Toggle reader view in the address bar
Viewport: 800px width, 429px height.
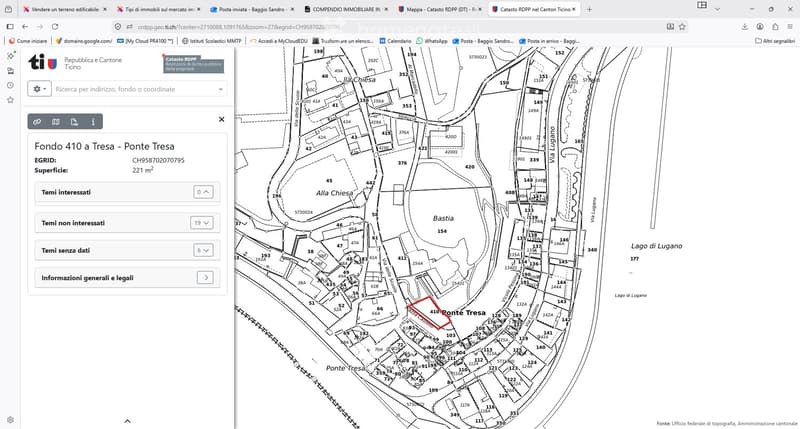[x=670, y=27]
